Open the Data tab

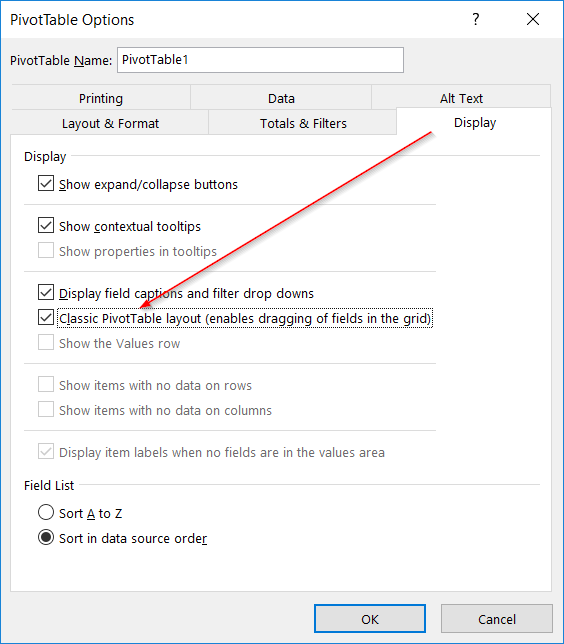tap(281, 98)
